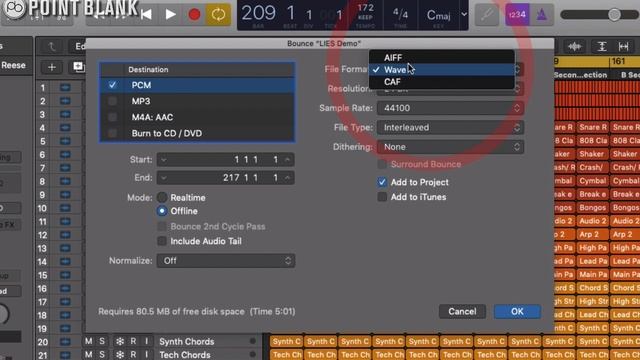Choose AIFF from the file format menu

tap(442, 58)
